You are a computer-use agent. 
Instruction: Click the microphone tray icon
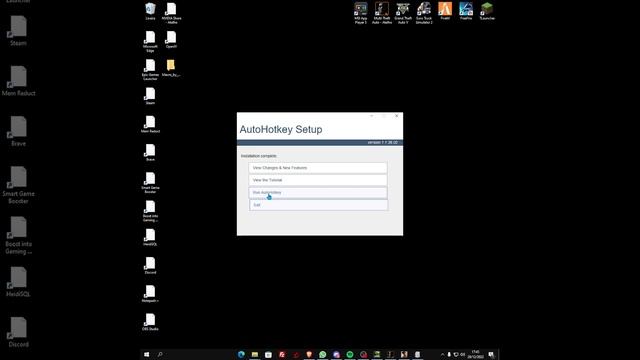tap(449, 355)
